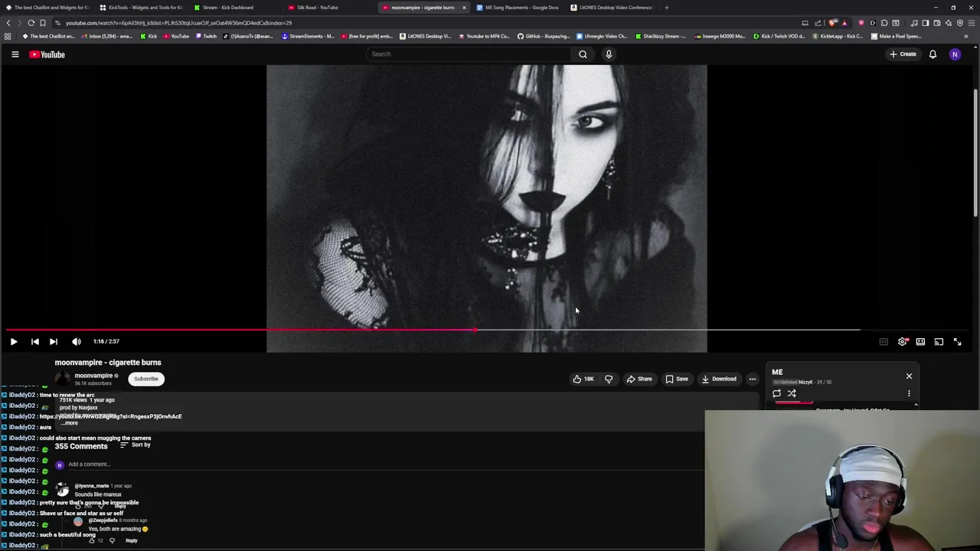Screen dimensions: 980x551
Task: Click video title 'moonvampire - cigarette burns'
Action: point(108,363)
